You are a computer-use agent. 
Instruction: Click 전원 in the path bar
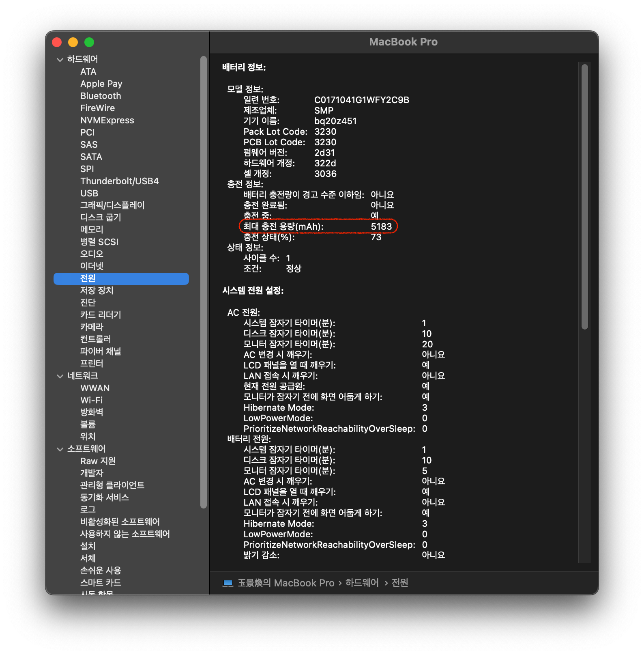(x=399, y=583)
